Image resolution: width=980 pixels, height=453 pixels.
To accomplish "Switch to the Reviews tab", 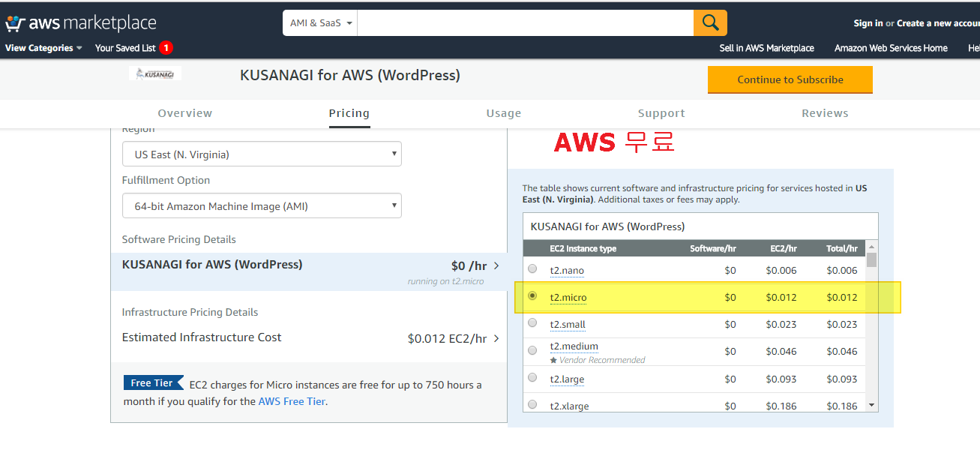I will (825, 113).
